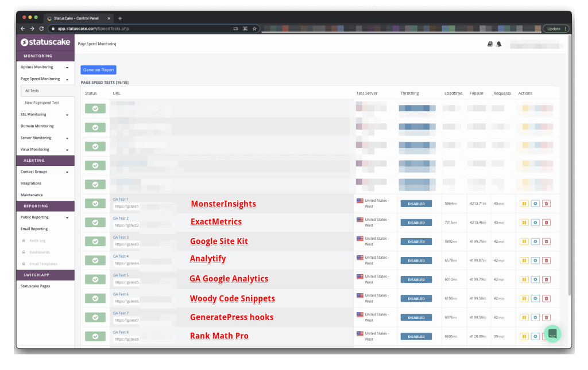Open Domain Monitoring

click(37, 126)
